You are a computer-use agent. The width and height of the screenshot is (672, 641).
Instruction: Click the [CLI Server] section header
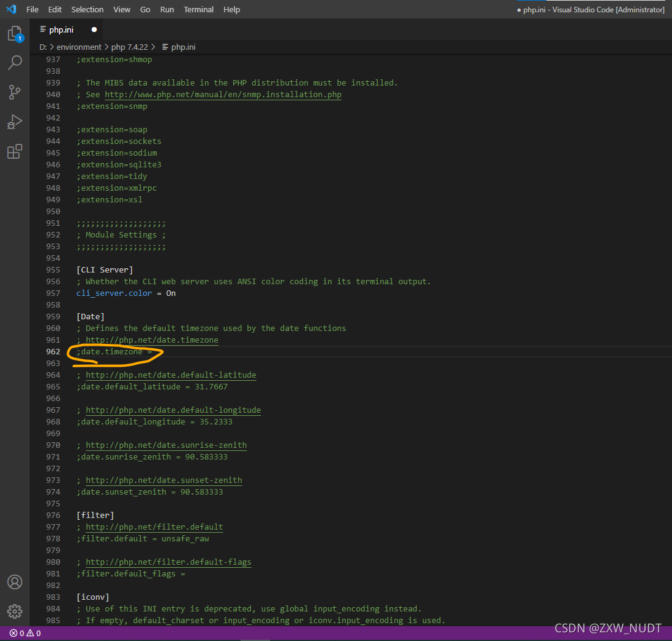point(105,270)
